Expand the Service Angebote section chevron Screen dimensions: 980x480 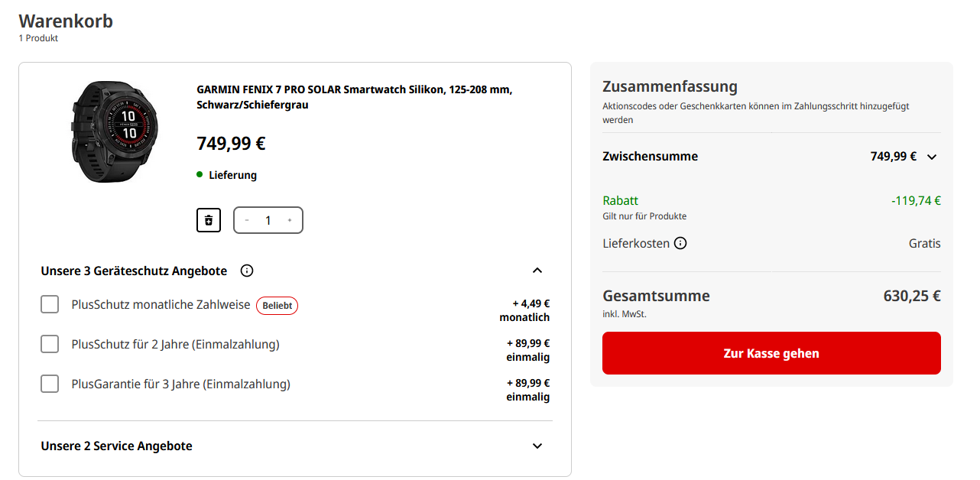click(x=537, y=446)
